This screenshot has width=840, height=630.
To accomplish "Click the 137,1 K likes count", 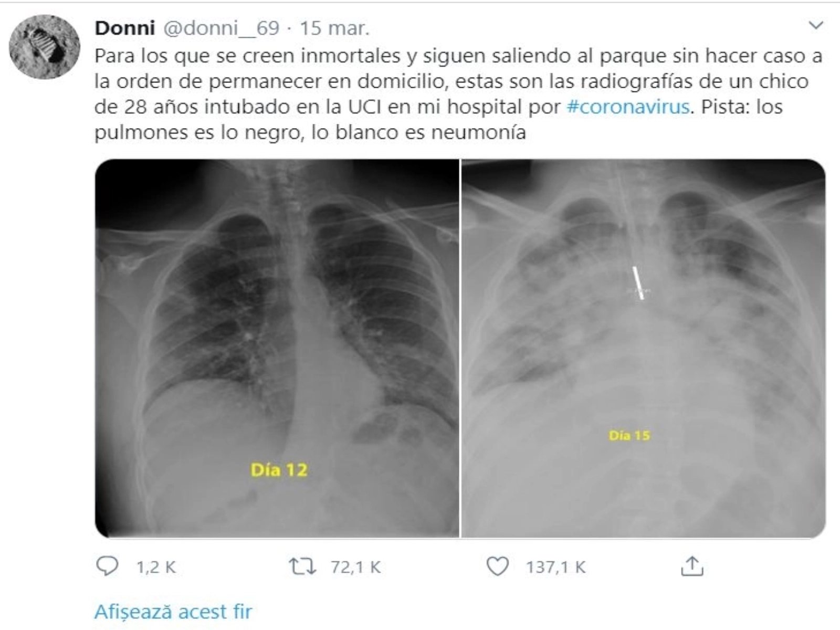I will click(x=555, y=568).
